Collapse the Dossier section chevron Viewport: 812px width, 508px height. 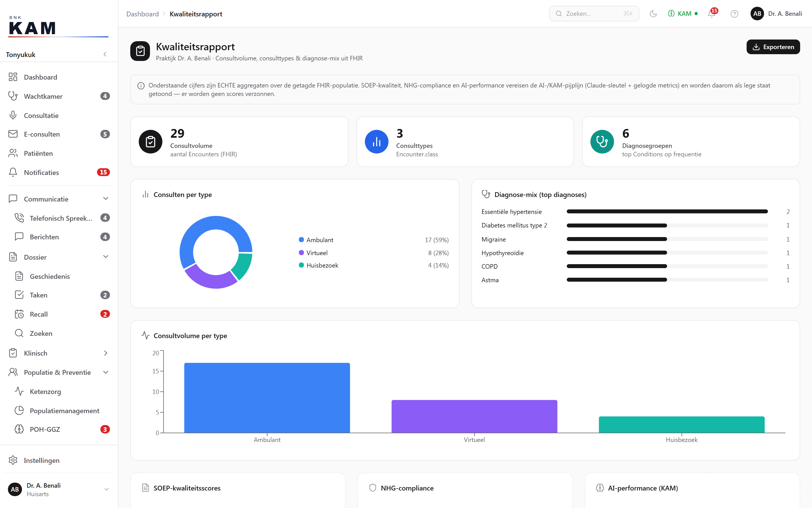coord(106,257)
